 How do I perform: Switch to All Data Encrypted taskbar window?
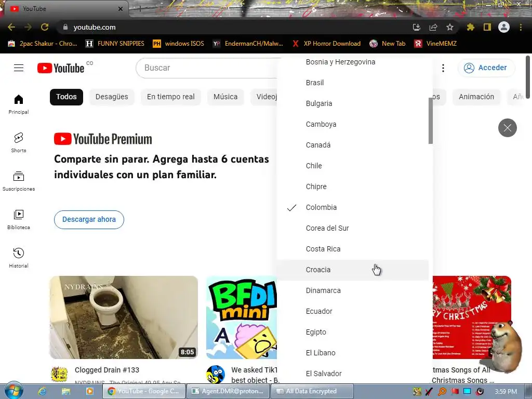(312, 391)
